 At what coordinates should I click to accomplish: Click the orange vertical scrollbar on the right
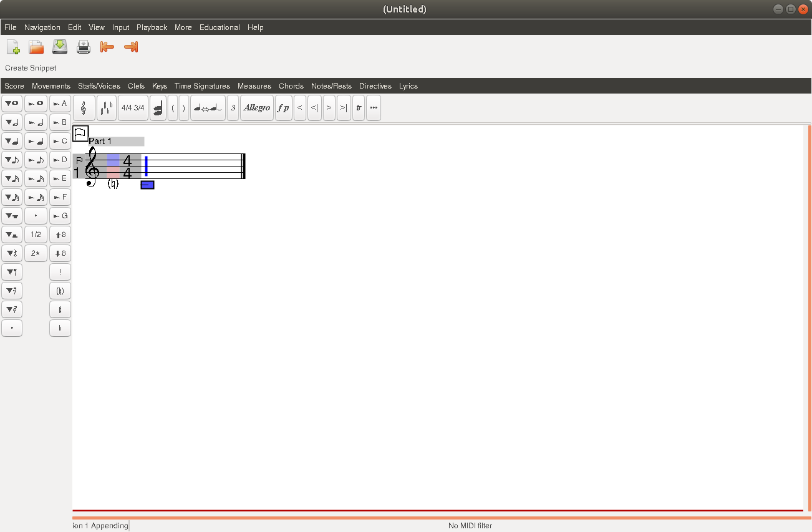pyautogui.click(x=809, y=318)
